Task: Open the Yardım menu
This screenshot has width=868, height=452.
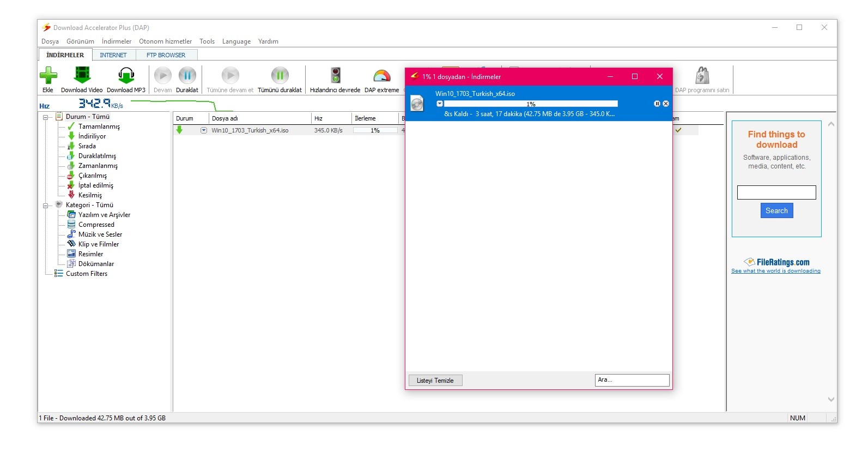Action: click(268, 41)
